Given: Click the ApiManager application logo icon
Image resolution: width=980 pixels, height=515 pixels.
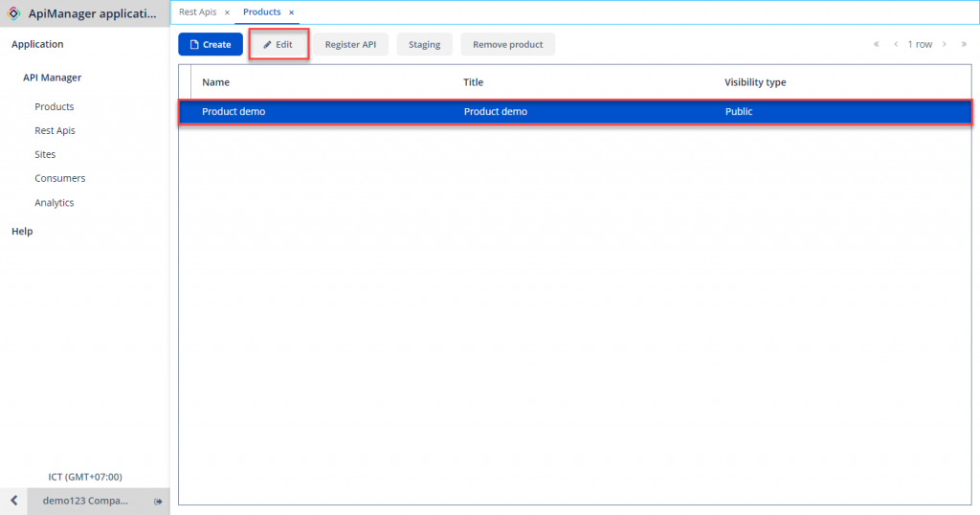Looking at the screenshot, I should (x=13, y=13).
